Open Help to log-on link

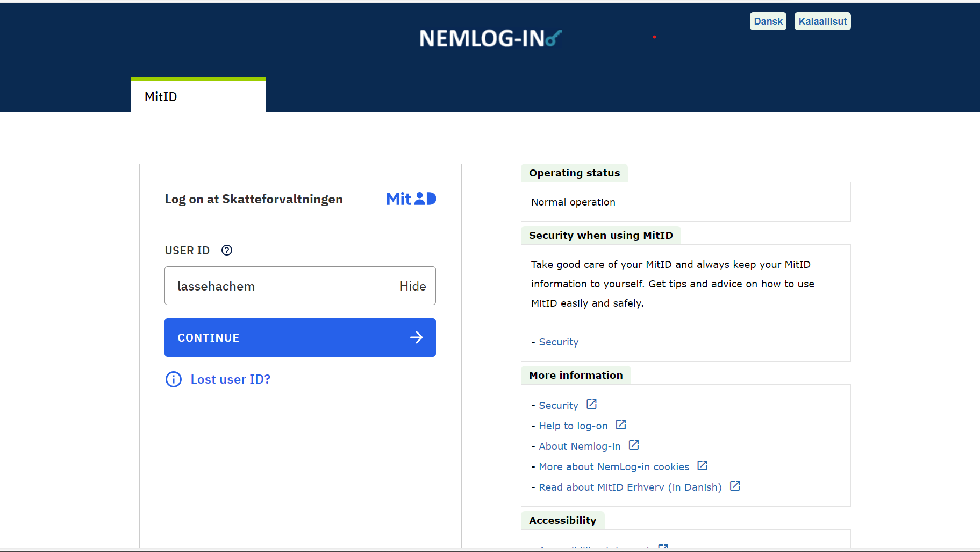[573, 426]
